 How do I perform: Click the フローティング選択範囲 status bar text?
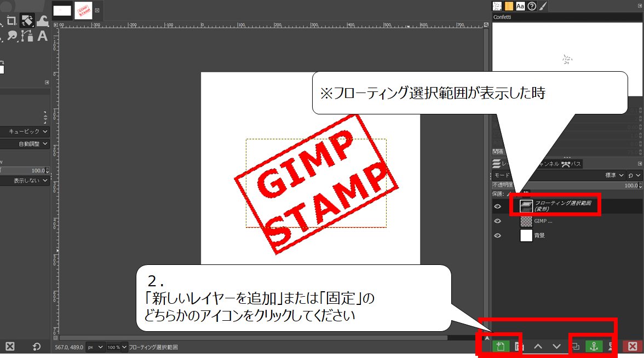[x=153, y=347]
